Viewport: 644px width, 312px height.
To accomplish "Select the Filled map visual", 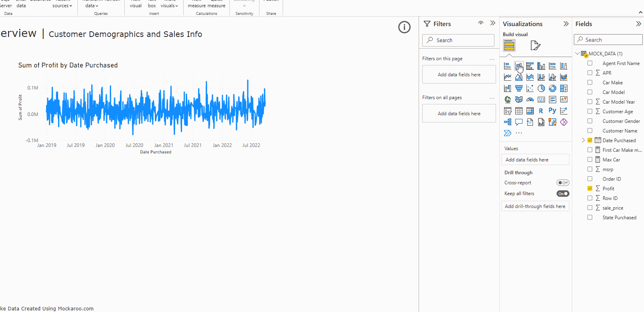I will point(519,100).
